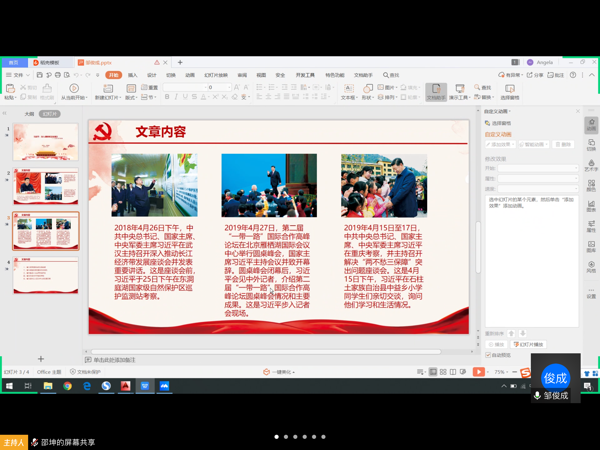This screenshot has height=450, width=600.
Task: Click the 分享 share button
Action: (x=537, y=75)
